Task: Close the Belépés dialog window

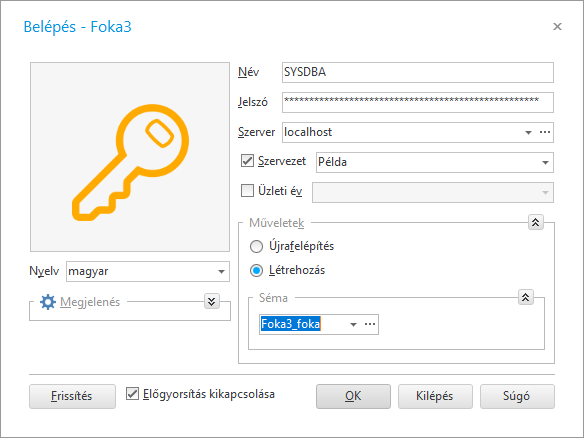Action: (557, 26)
